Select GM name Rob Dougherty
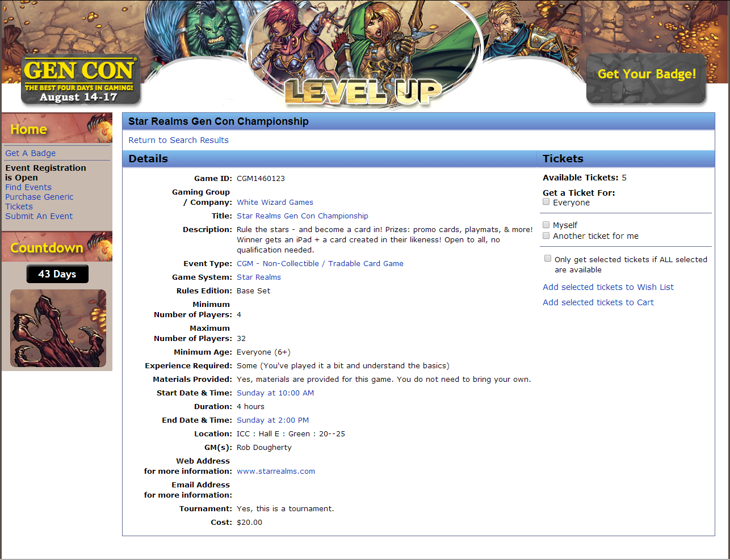This screenshot has height=560, width=730. tap(264, 447)
